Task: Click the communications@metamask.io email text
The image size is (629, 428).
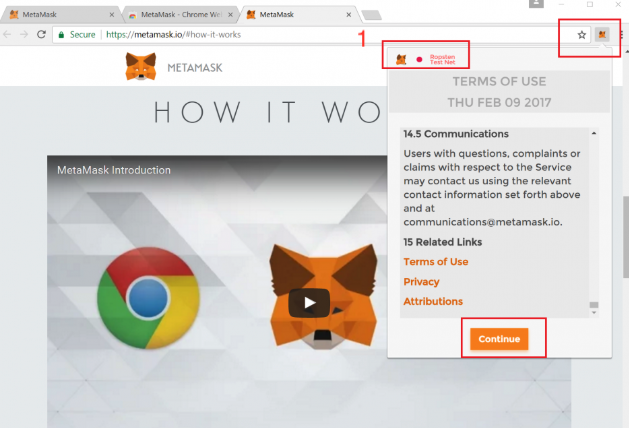Action: pyautogui.click(x=483, y=222)
